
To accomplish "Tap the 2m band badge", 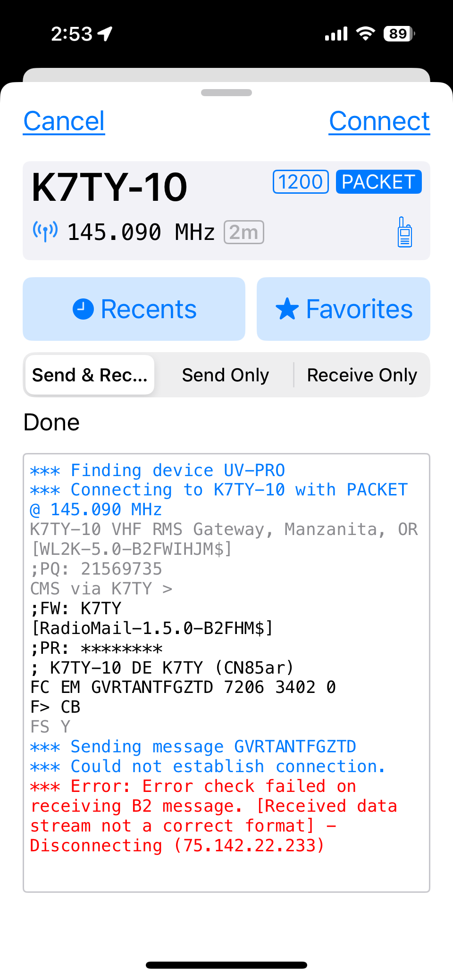I will coord(243,232).
